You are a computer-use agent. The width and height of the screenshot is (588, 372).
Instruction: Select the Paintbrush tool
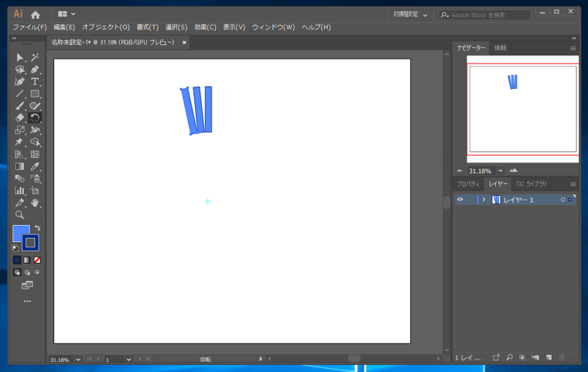click(19, 106)
